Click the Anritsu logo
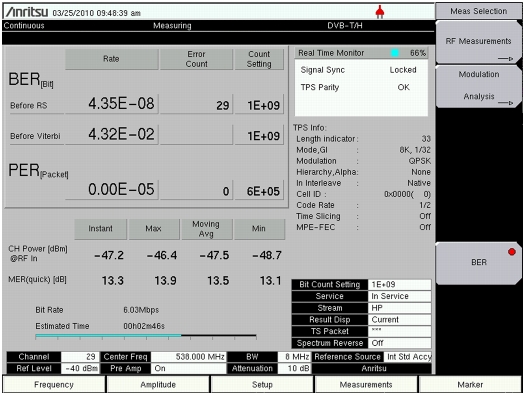524x394 pixels. [27, 12]
